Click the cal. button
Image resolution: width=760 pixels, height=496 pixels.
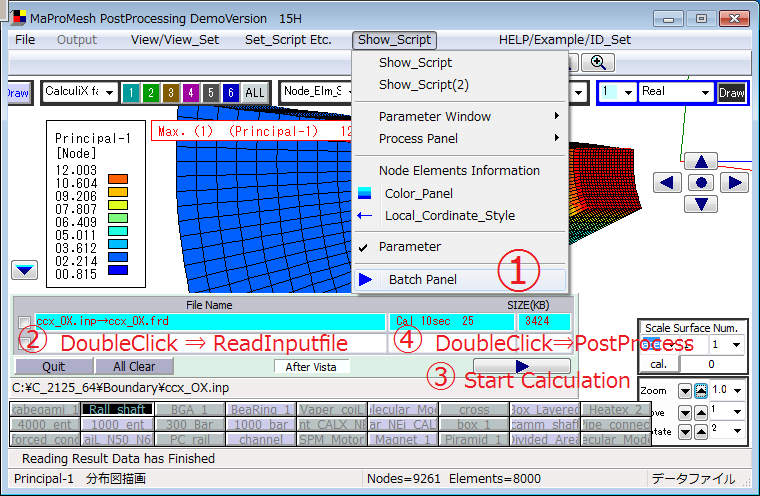point(658,364)
